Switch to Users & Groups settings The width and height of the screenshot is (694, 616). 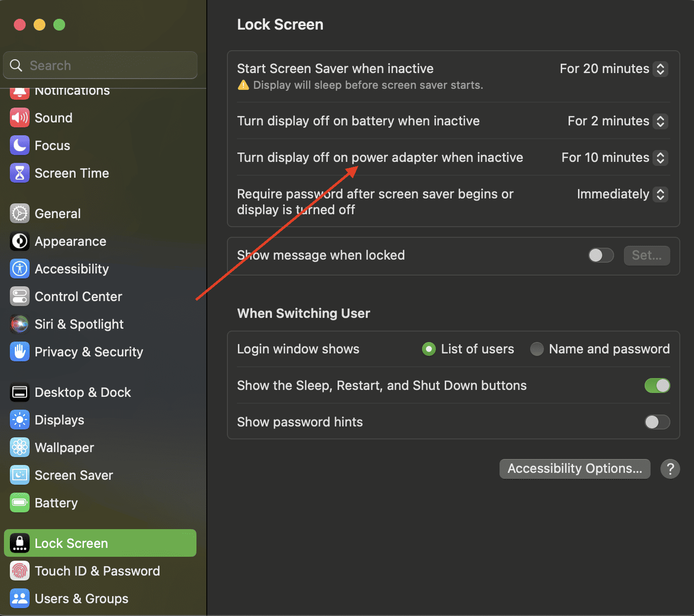tap(20, 598)
